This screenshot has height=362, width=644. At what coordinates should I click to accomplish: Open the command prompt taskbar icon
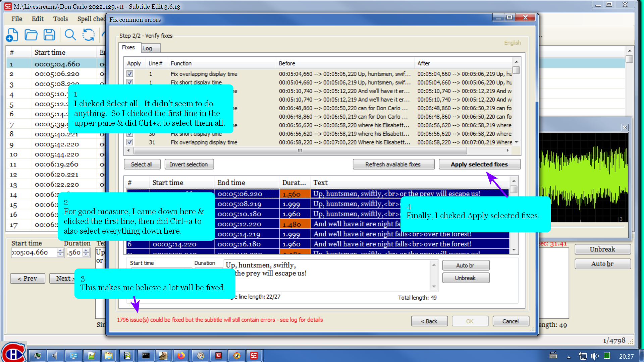(x=146, y=356)
